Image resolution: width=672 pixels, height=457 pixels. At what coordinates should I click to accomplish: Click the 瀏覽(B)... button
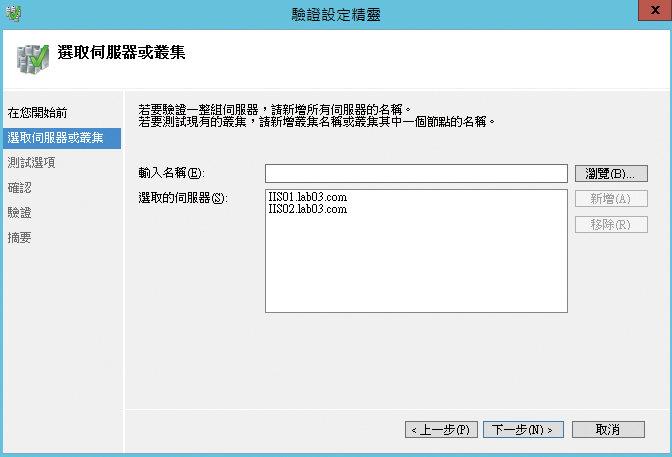coord(611,174)
